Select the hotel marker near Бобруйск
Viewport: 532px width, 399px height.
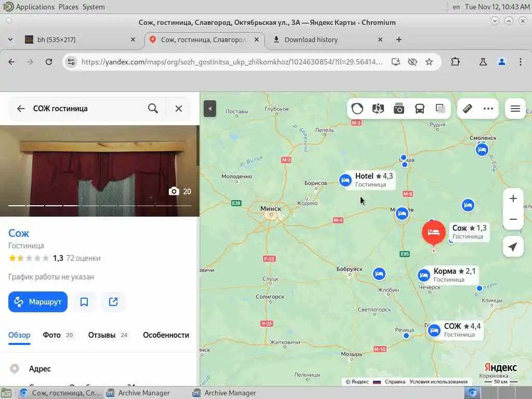coord(379,274)
